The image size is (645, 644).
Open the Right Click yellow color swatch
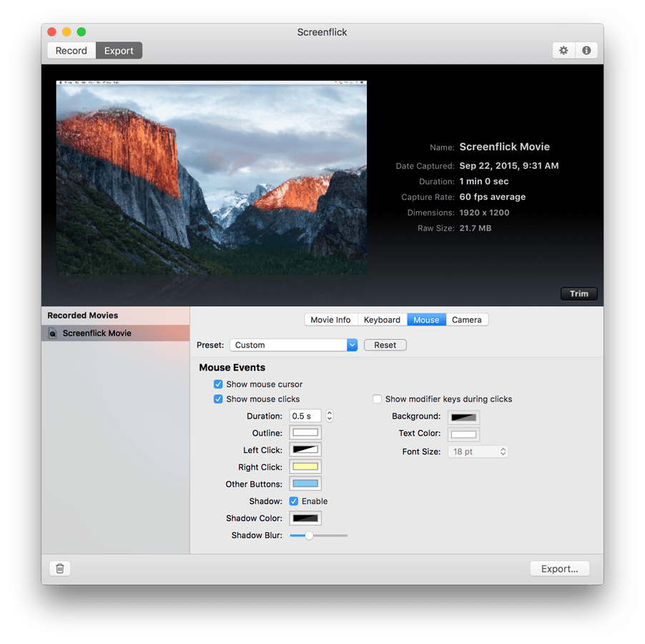(305, 467)
